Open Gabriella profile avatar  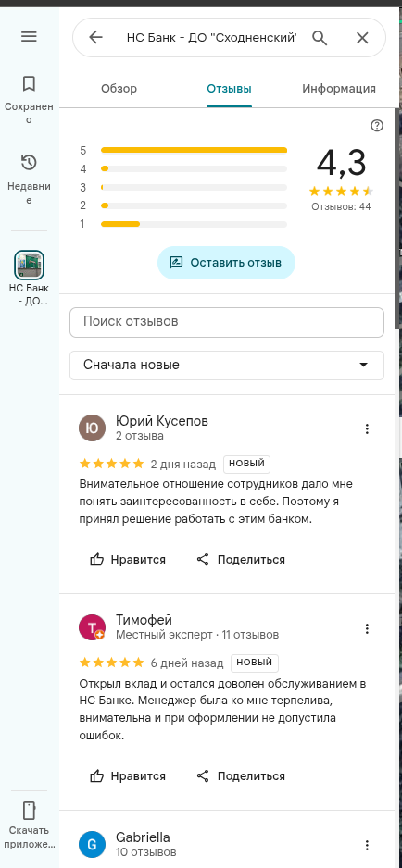tap(92, 845)
